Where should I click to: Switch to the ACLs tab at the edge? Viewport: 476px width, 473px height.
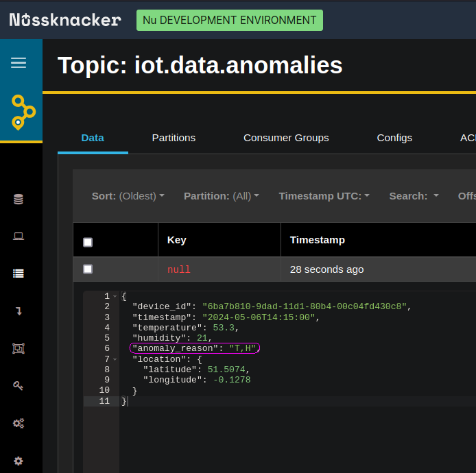point(468,138)
